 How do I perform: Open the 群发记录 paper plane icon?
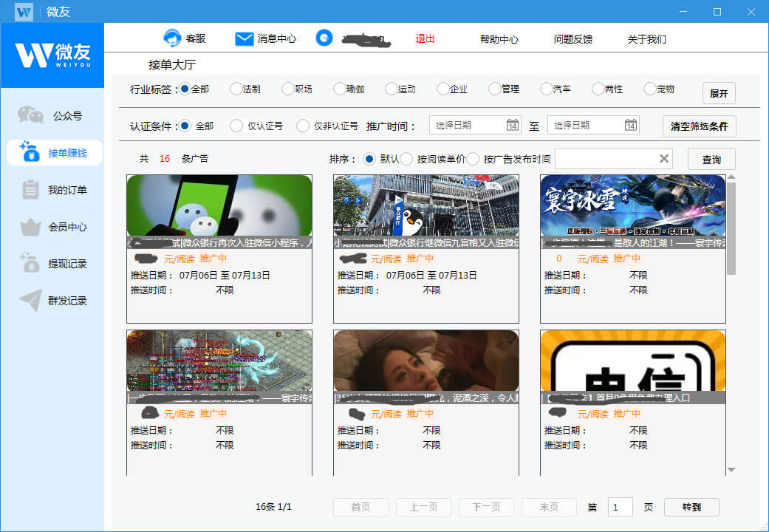[x=30, y=301]
